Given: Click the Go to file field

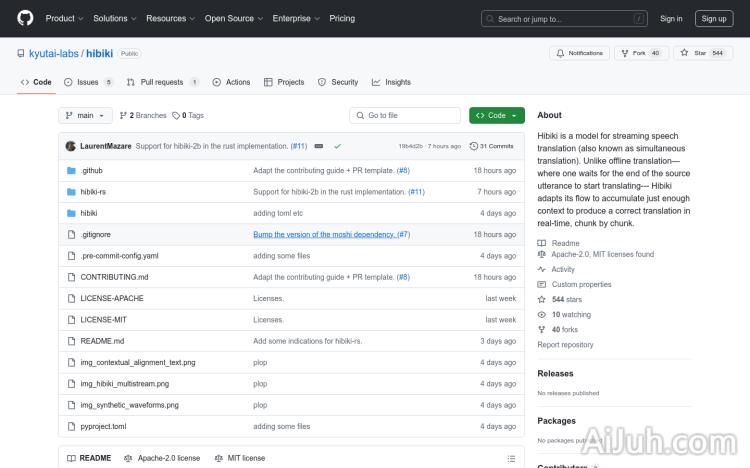Looking at the screenshot, I should click(405, 115).
